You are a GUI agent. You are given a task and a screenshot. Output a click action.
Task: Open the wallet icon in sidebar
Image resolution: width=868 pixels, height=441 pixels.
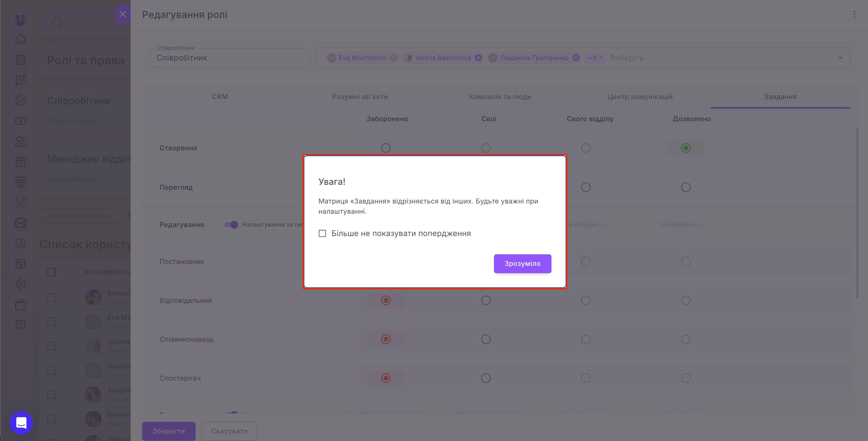point(21,305)
